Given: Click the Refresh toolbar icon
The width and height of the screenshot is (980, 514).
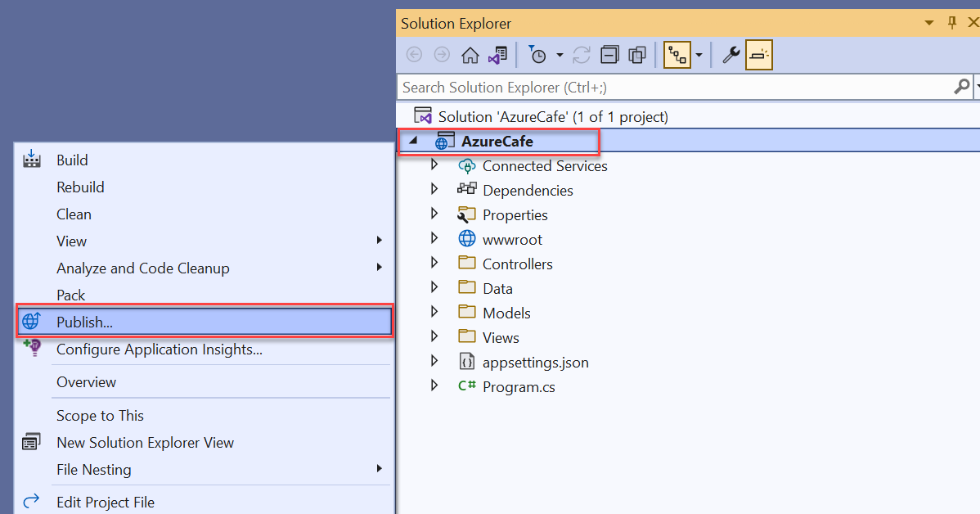Looking at the screenshot, I should 582,55.
